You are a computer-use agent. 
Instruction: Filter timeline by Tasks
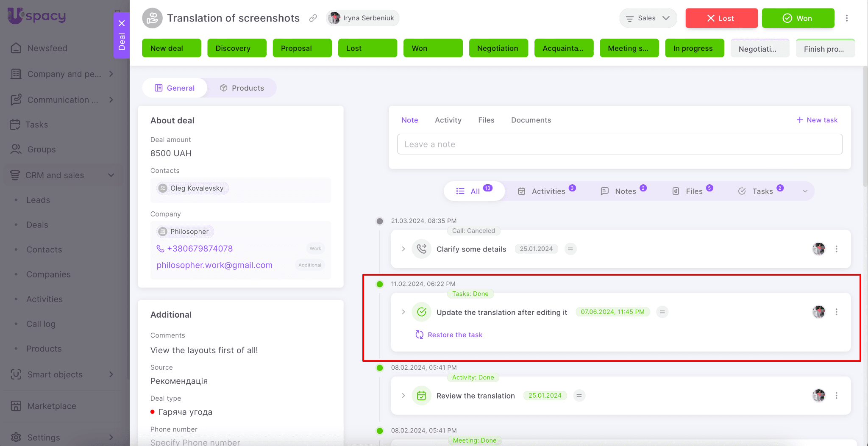[762, 191]
